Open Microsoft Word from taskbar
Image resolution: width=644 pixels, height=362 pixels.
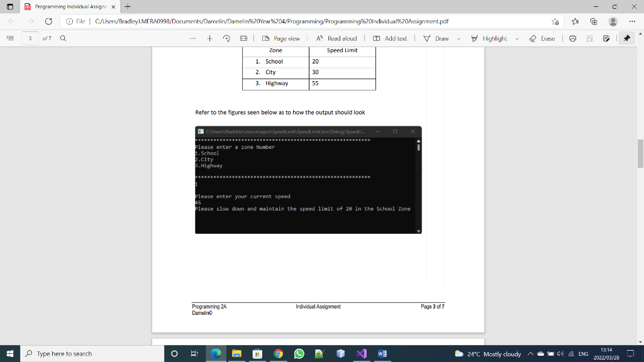(x=382, y=353)
